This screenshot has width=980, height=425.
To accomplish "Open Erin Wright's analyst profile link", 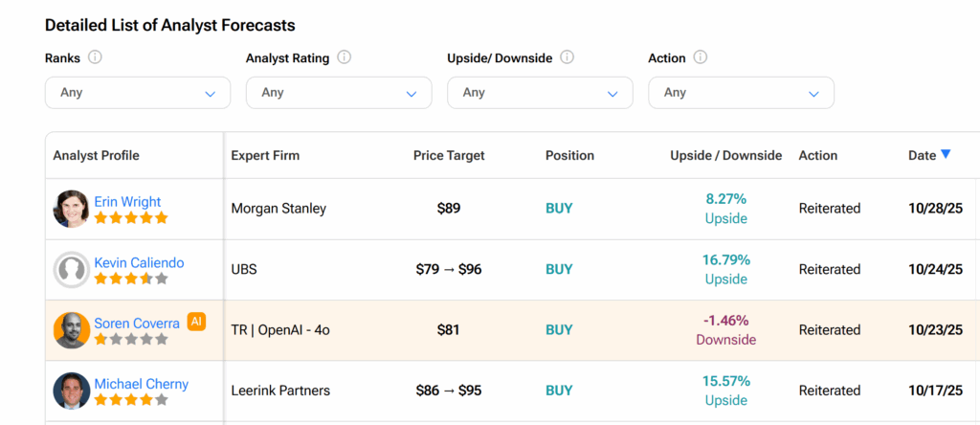I will (x=127, y=202).
